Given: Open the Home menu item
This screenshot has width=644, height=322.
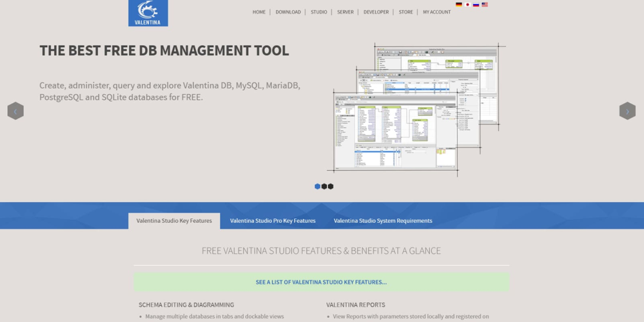Looking at the screenshot, I should coord(259,12).
